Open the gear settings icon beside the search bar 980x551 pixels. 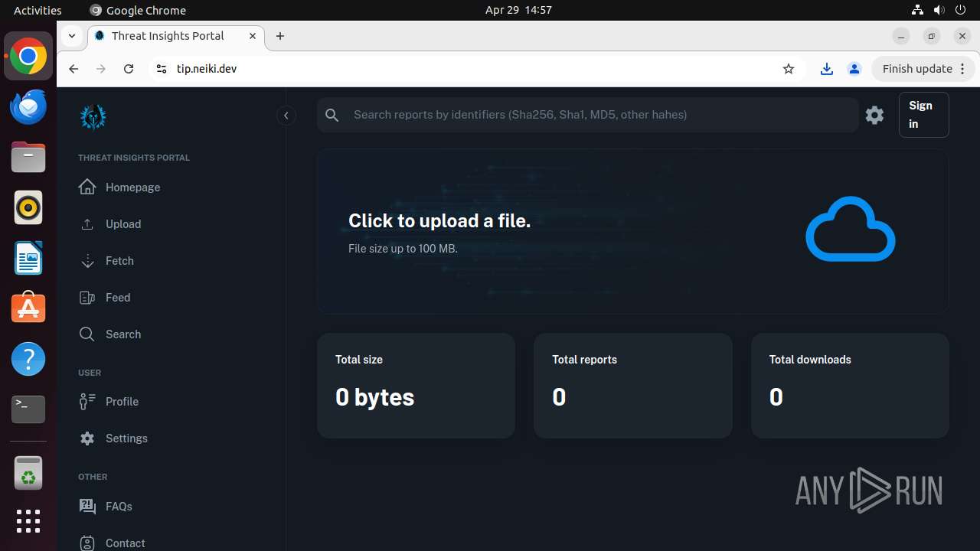[874, 115]
